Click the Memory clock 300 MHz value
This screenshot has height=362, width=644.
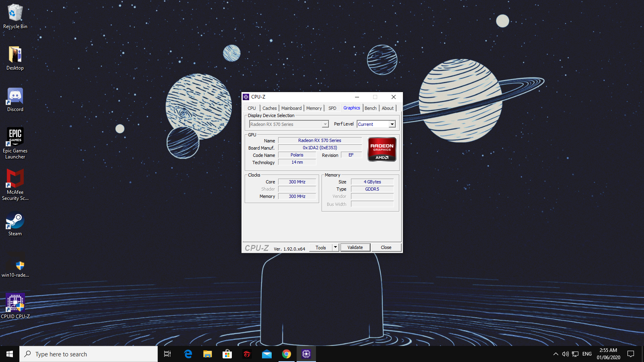[297, 196]
